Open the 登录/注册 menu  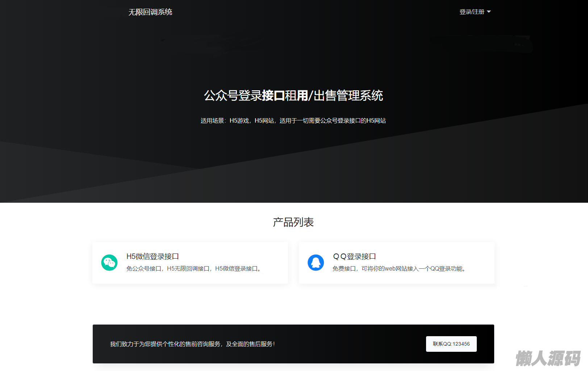coord(472,12)
